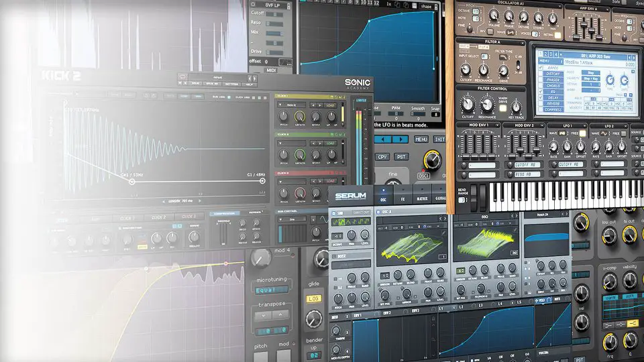Viewport: 644px width, 362px height.
Task: Switch to the Serum MATRIX tab
Action: coord(422,196)
